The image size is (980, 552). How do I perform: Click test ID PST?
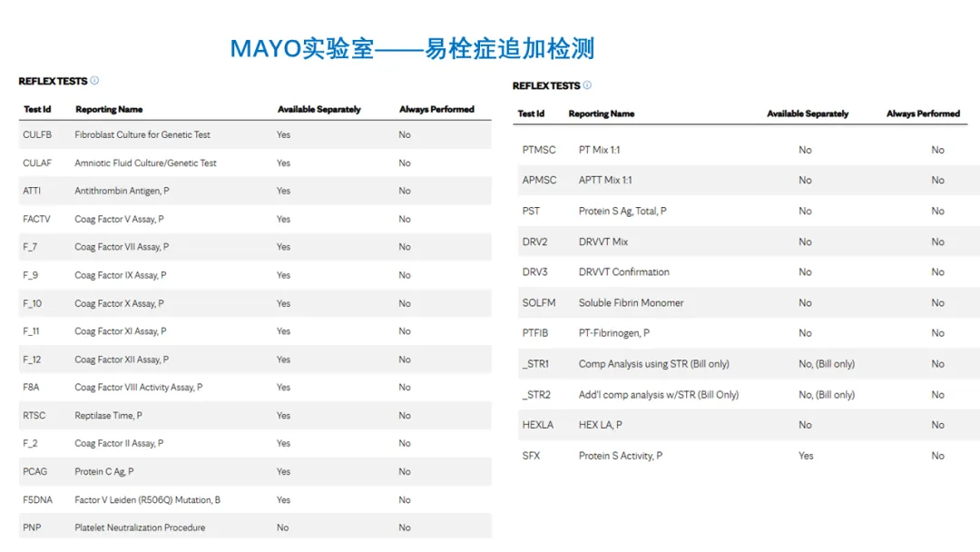click(x=531, y=211)
